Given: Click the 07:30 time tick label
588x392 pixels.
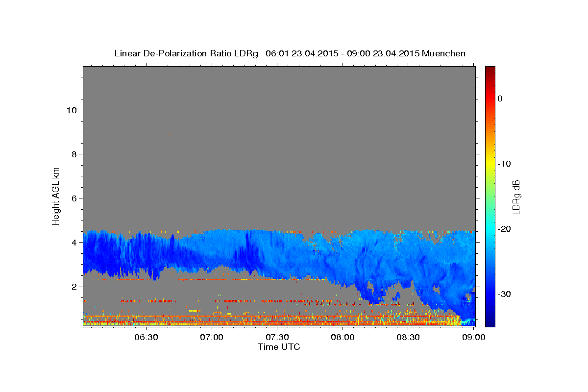Looking at the screenshot, I should (x=277, y=337).
